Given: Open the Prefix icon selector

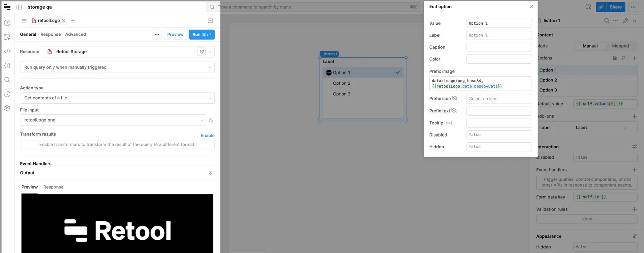Looking at the screenshot, I should (499, 99).
